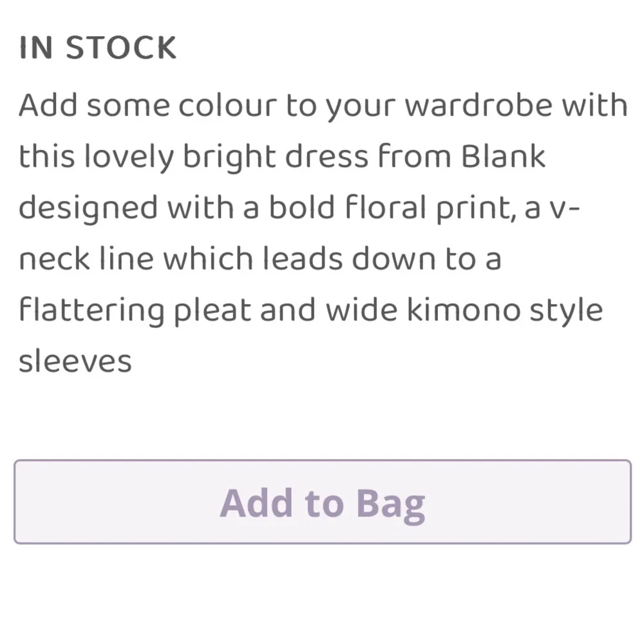Click the IN STOCK status label
Image resolution: width=644 pixels, height=644 pixels.
pos(97,48)
